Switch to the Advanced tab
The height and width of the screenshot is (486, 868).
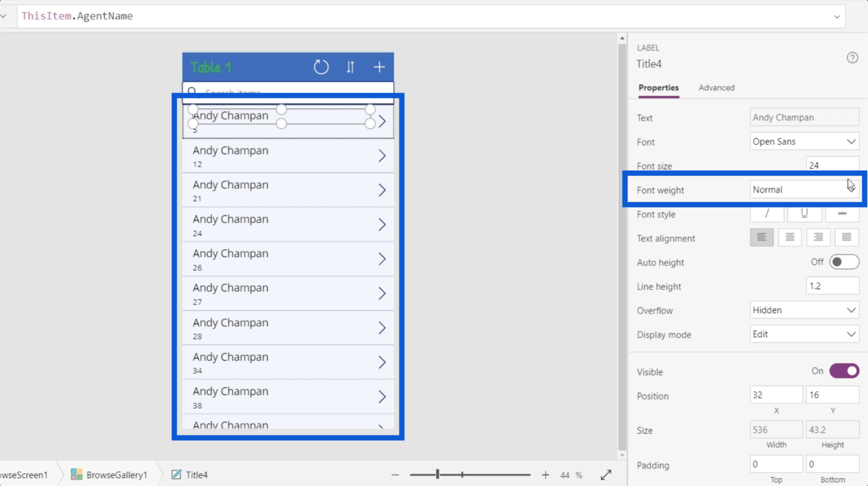(716, 88)
